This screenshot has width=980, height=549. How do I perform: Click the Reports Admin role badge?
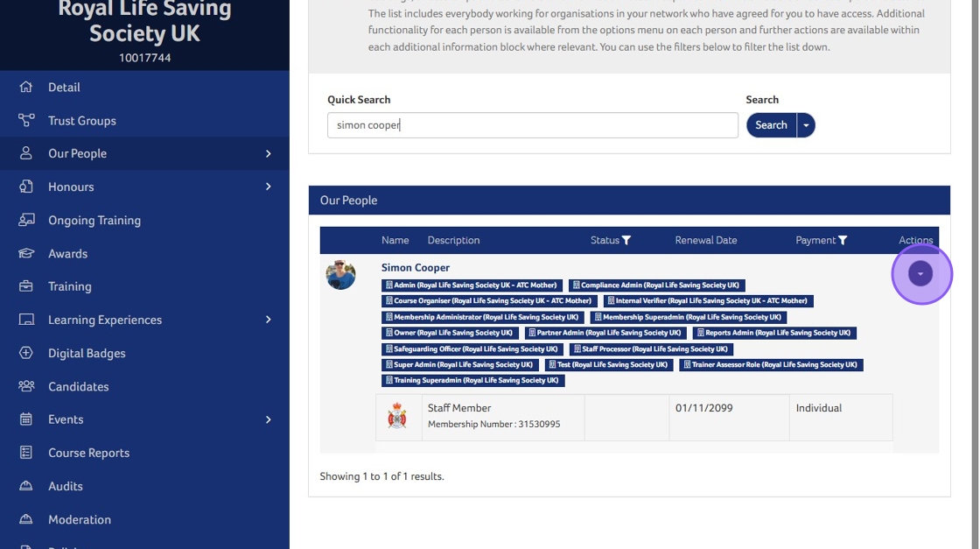(x=774, y=333)
